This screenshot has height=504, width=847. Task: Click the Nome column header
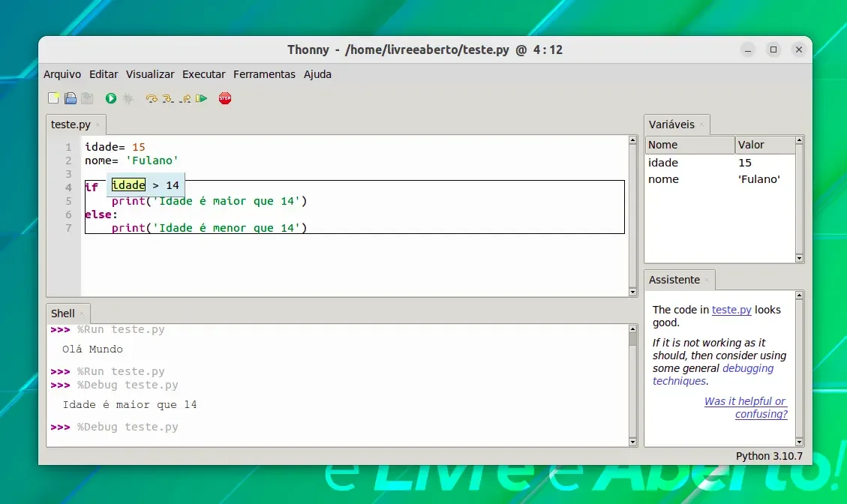pyautogui.click(x=689, y=145)
